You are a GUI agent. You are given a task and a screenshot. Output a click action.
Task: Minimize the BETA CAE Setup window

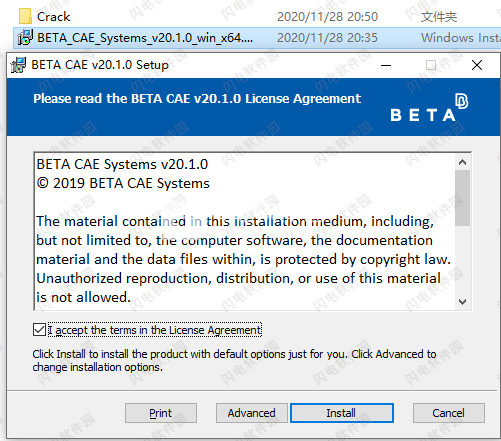pos(386,65)
